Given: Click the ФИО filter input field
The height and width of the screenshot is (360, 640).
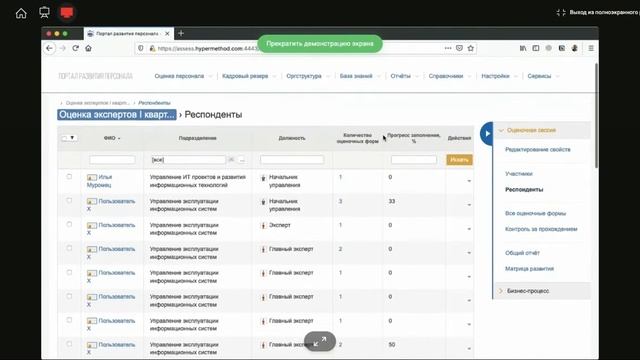Looking at the screenshot, I should coord(112,160).
